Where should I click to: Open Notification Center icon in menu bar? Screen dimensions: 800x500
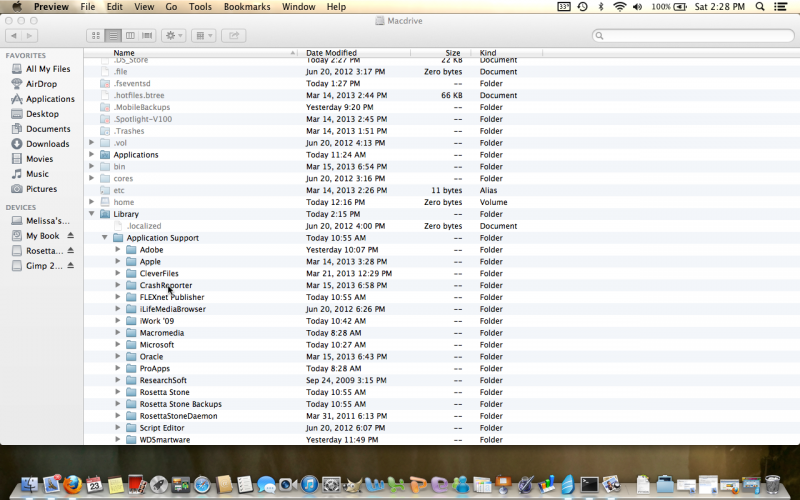tap(780, 7)
